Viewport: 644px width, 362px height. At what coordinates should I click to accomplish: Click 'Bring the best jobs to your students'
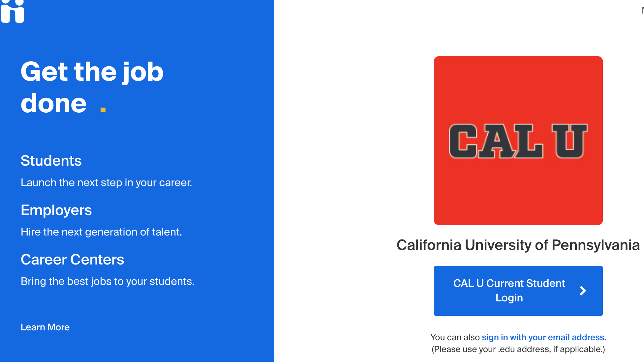pyautogui.click(x=107, y=281)
